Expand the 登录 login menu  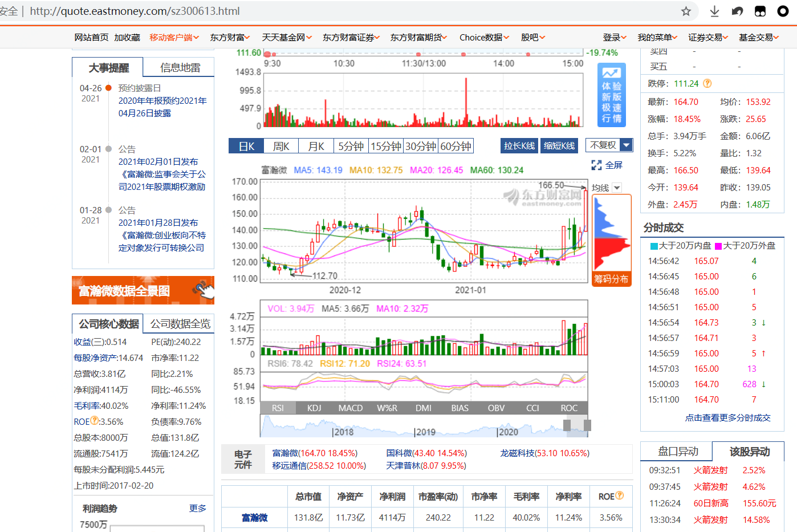point(615,38)
